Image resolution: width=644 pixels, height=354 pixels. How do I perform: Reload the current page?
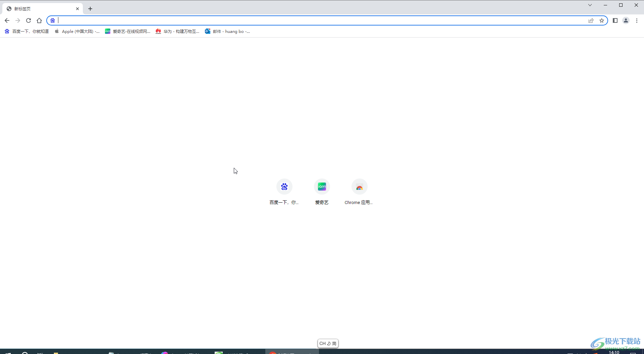[29, 20]
